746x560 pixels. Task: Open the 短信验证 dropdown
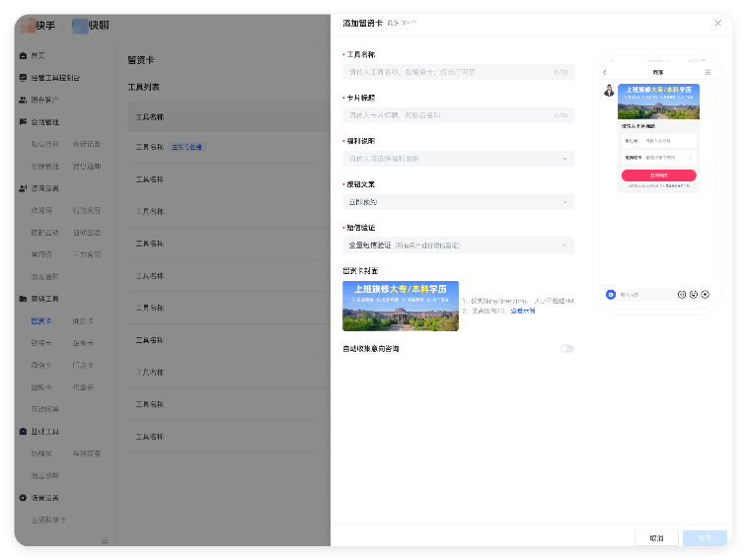click(x=458, y=245)
